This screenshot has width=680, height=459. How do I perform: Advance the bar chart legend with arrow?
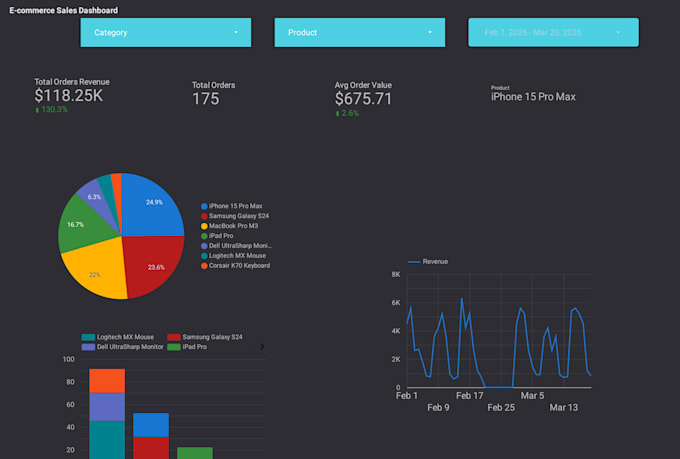(x=262, y=347)
